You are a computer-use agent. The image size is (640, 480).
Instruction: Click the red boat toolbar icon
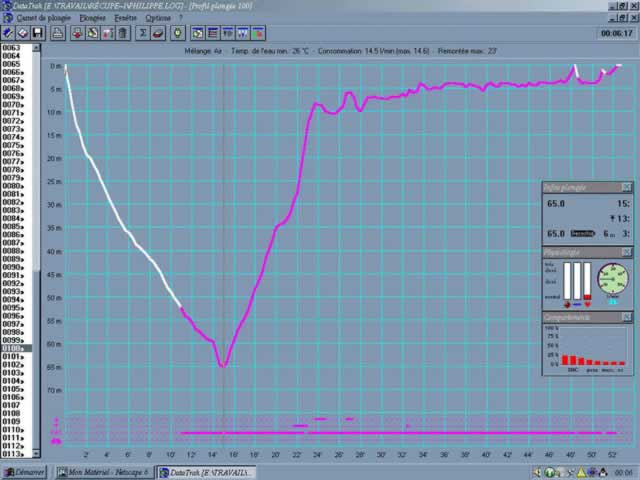158,33
